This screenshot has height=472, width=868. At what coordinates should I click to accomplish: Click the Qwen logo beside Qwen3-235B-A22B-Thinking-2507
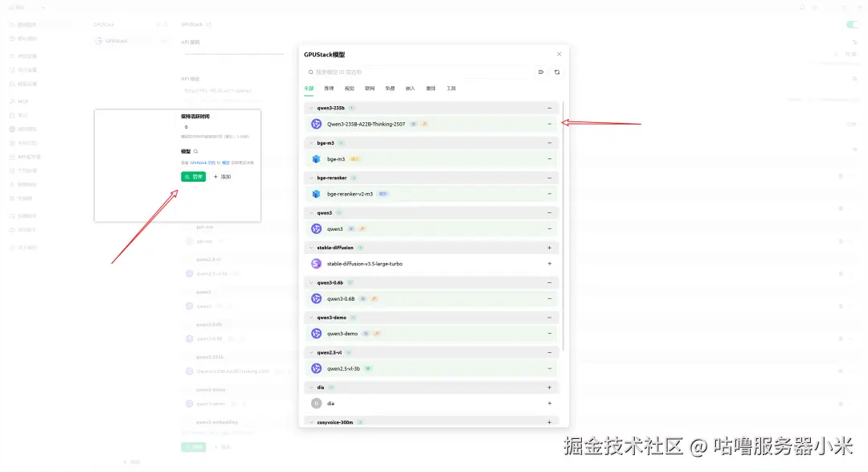[x=316, y=124]
